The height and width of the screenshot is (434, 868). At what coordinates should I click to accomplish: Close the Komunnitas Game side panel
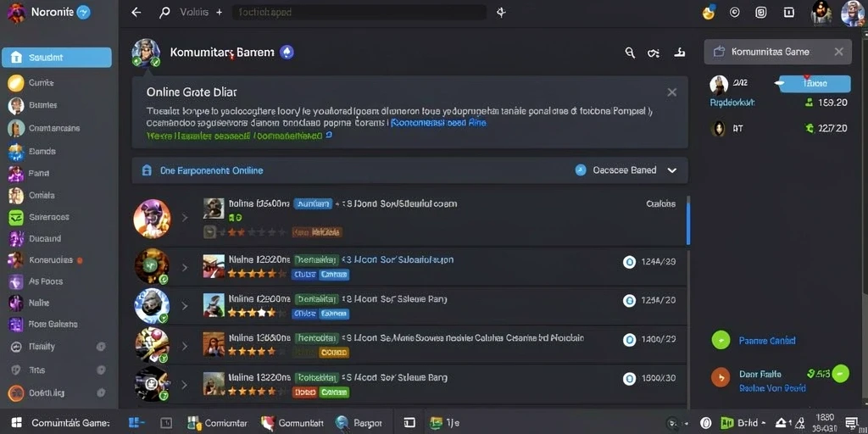tap(838, 52)
